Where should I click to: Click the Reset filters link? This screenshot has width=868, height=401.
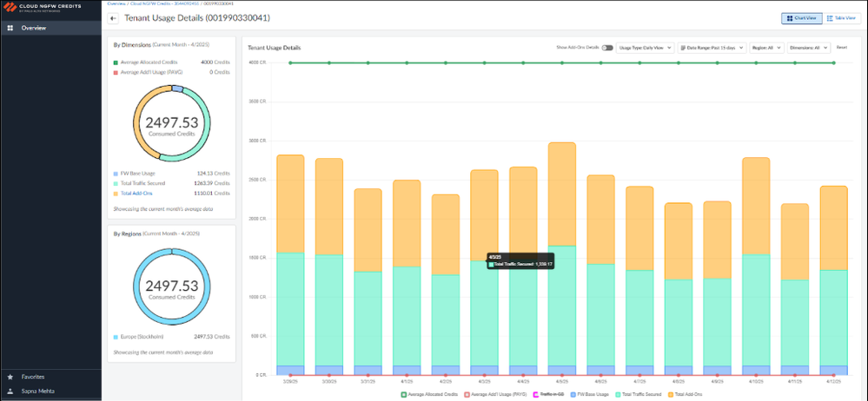click(841, 48)
